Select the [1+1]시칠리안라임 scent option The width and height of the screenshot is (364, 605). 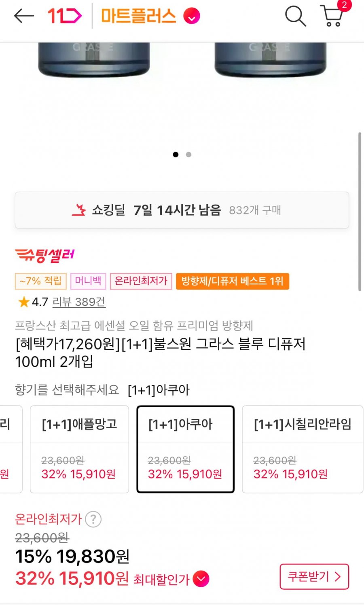(303, 449)
